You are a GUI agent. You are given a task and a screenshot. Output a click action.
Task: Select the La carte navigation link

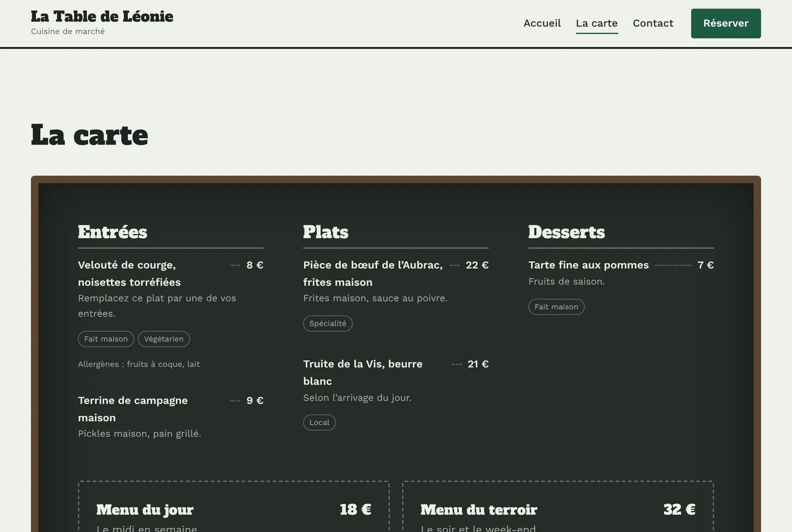tap(597, 23)
